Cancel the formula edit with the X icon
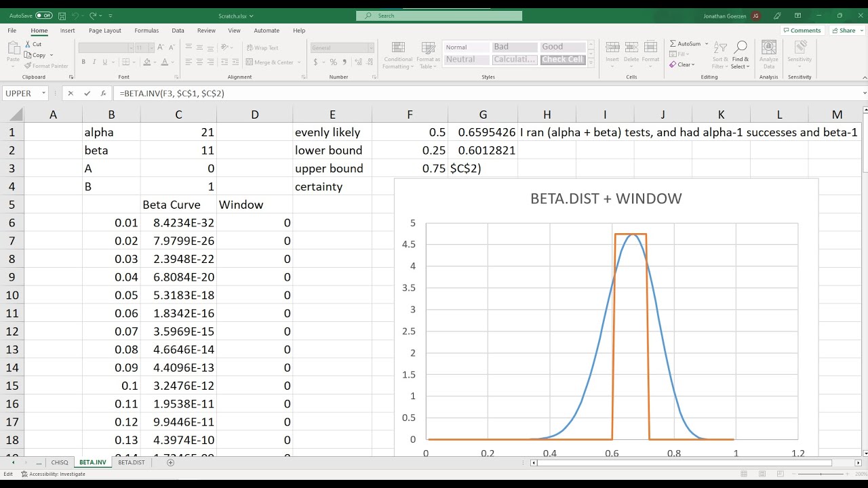 (71, 94)
